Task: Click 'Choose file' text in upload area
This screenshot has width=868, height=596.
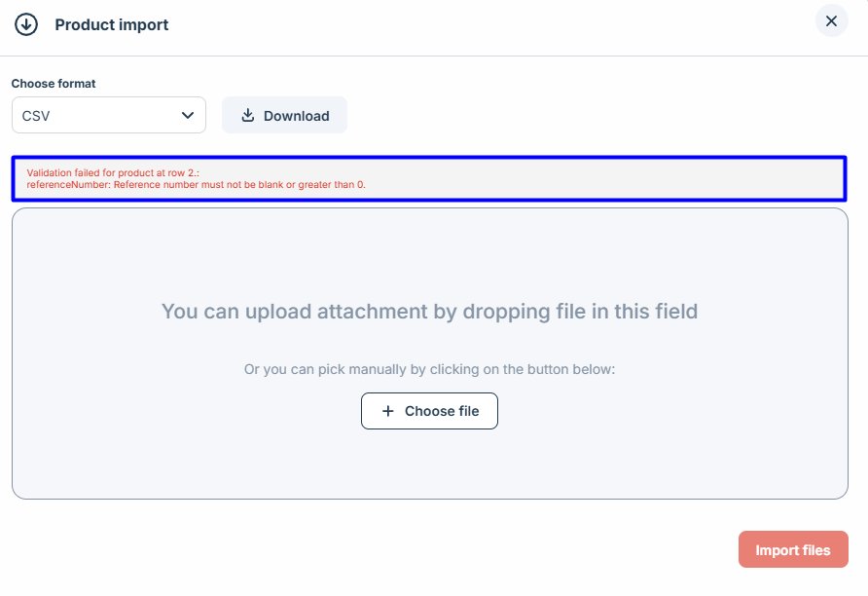Action: click(442, 411)
